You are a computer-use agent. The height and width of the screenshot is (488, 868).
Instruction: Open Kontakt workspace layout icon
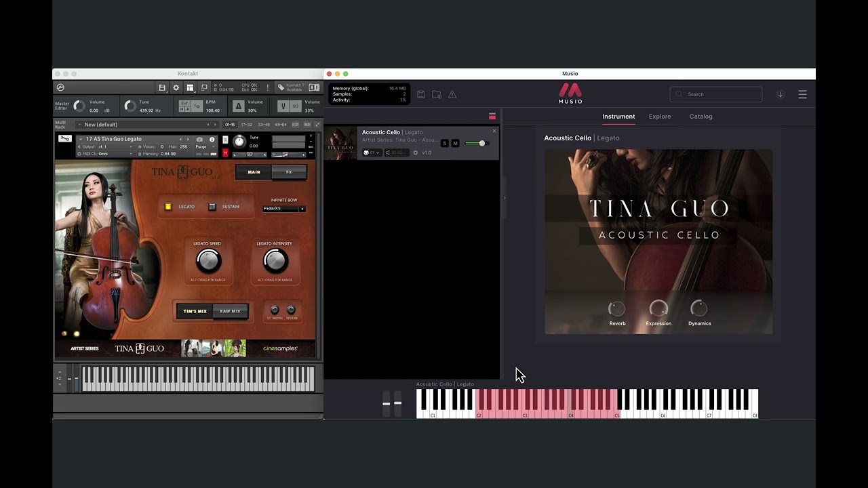[191, 87]
